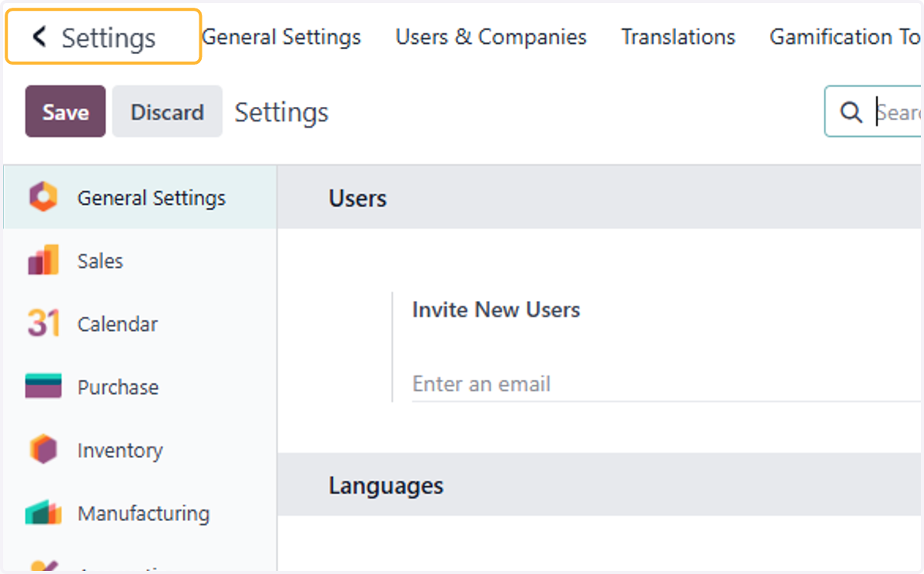Click the back arrow beside Settings

click(39, 36)
